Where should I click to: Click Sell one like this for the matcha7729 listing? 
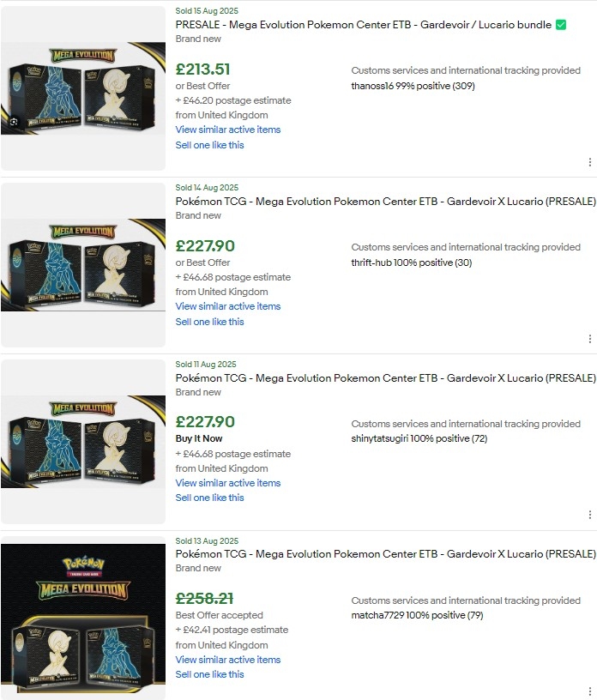click(209, 674)
